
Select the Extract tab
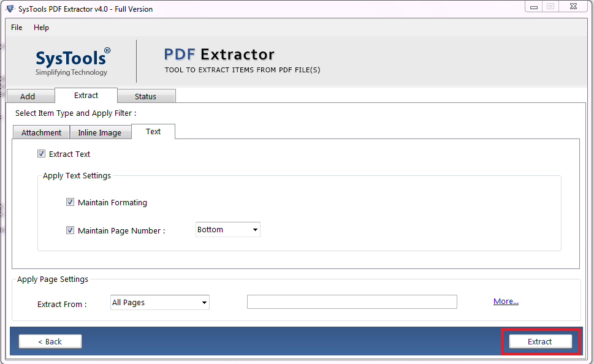(x=86, y=96)
